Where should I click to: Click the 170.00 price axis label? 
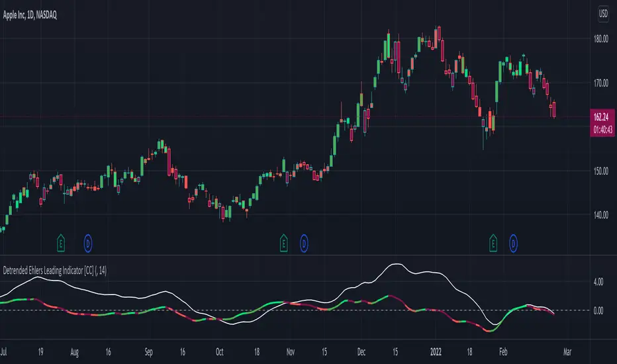(x=601, y=83)
